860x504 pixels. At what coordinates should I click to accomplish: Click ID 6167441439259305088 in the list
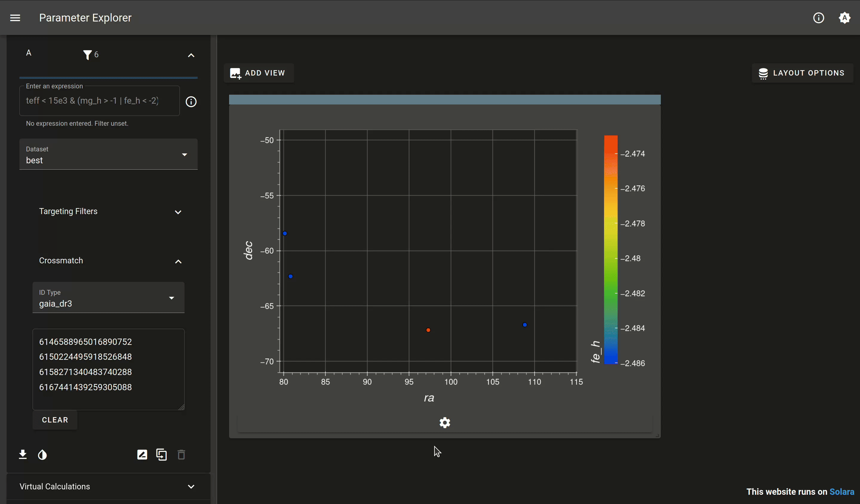coord(85,387)
